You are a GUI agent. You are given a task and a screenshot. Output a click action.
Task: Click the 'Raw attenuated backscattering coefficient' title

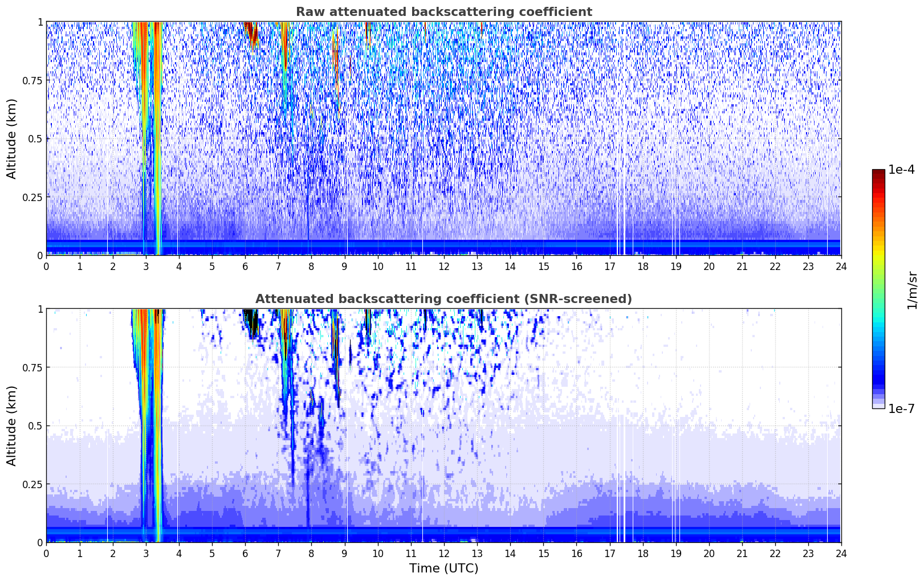tap(443, 12)
